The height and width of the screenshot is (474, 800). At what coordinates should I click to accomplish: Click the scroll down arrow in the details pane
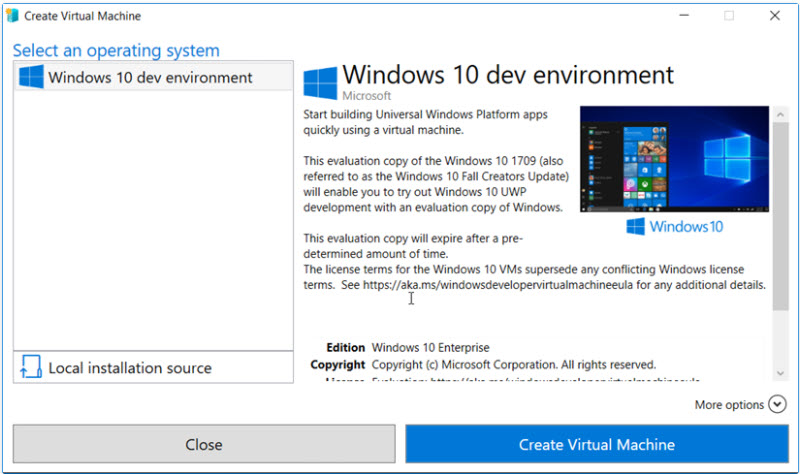tap(780, 373)
